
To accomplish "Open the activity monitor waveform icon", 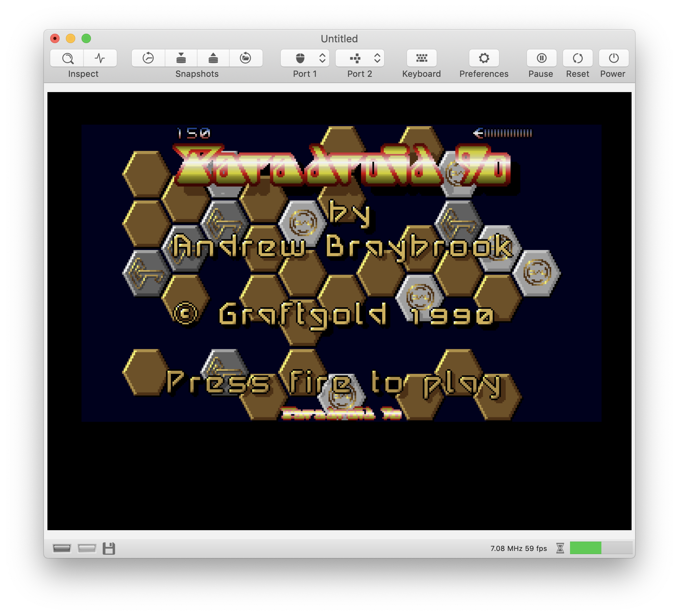I will (x=100, y=58).
